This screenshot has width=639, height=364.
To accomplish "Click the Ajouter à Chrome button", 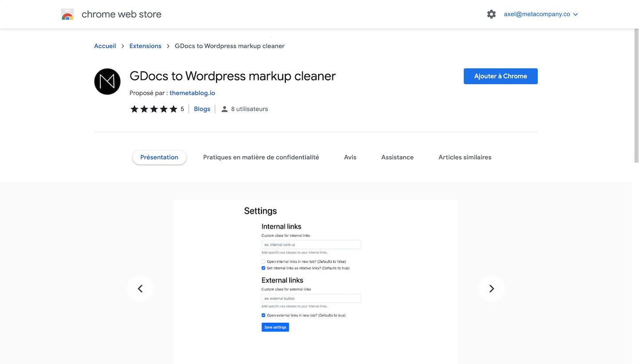I will (x=501, y=76).
